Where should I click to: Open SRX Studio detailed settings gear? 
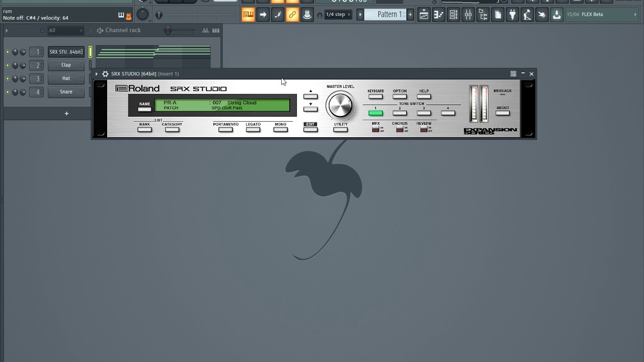point(105,74)
